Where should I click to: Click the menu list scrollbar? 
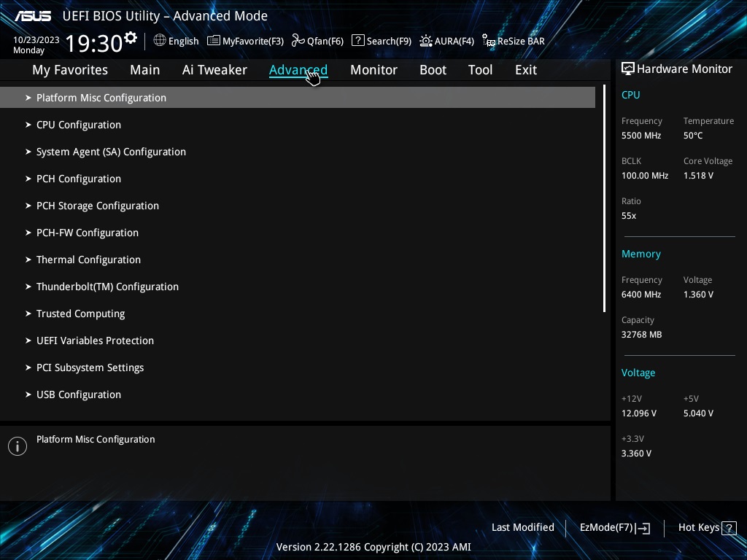coord(604,198)
